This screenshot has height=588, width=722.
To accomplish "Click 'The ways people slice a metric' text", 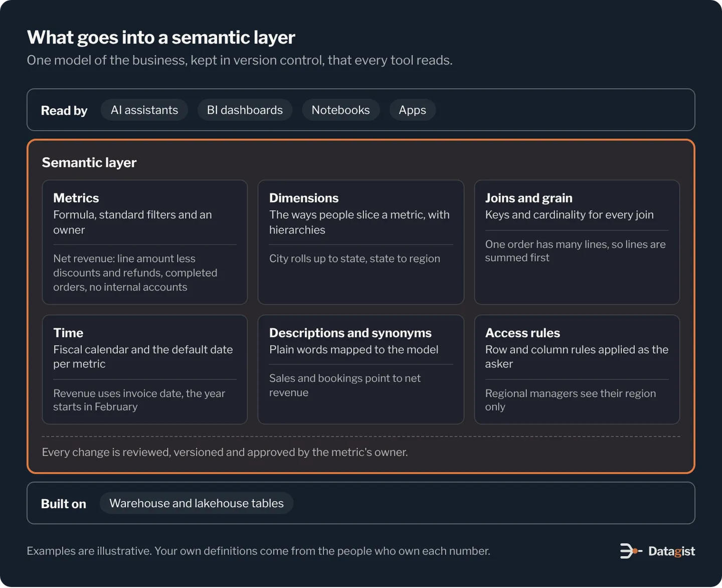I will 359,222.
